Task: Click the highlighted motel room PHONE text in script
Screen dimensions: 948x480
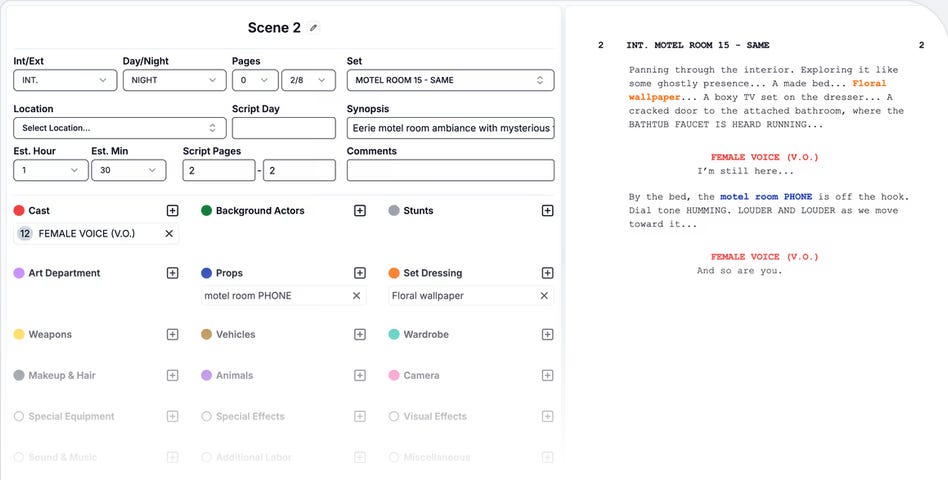Action: click(x=766, y=196)
